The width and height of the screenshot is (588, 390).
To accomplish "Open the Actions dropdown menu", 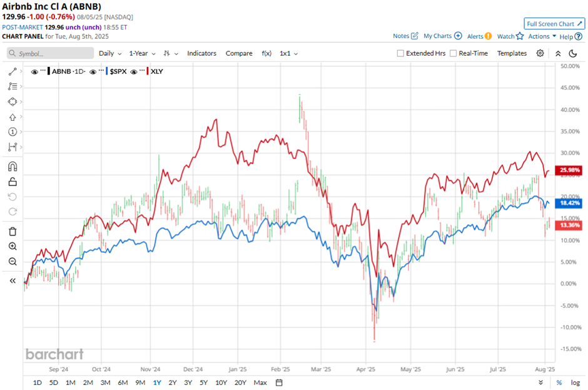I will click(542, 36).
